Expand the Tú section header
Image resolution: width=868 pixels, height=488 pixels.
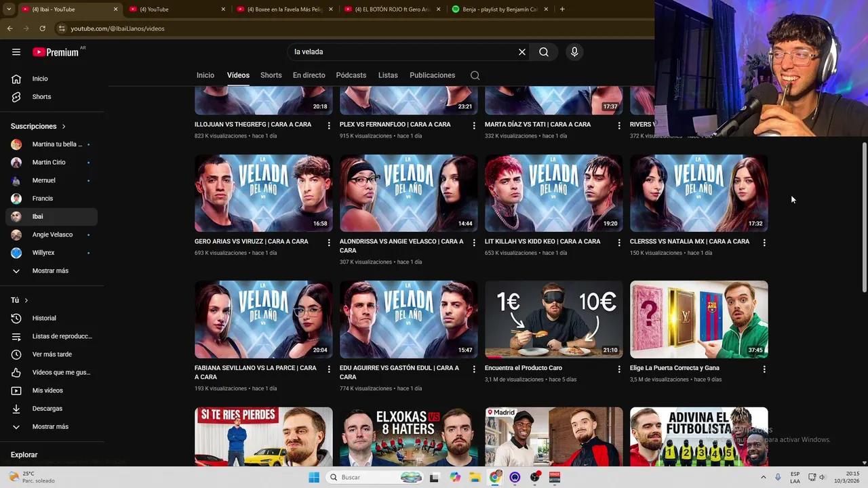(20, 300)
